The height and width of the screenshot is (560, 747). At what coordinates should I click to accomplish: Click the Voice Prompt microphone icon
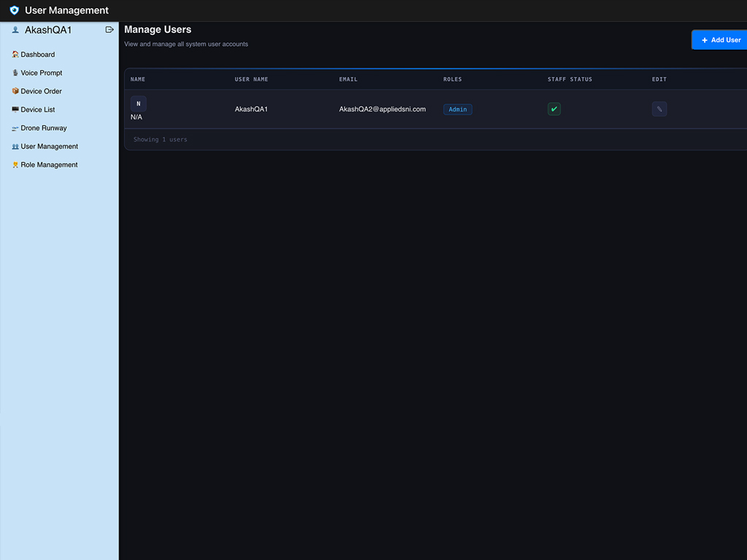point(15,72)
